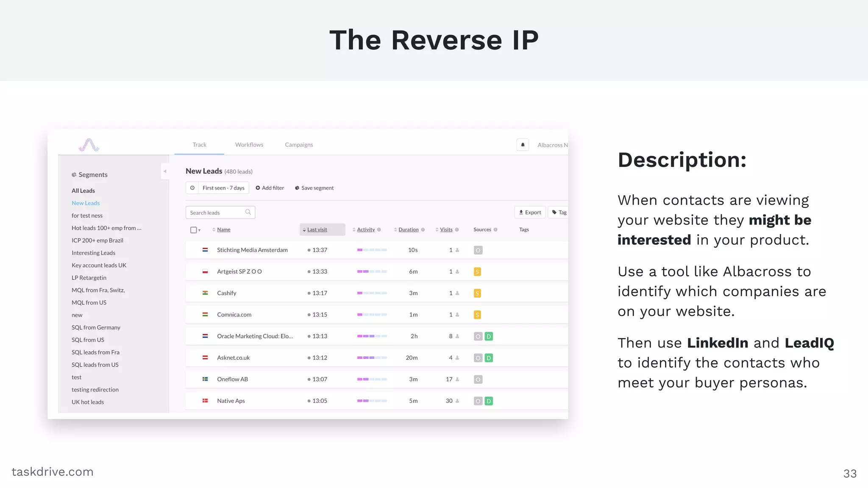Screen dimensions: 868x488
Task: Click the Austria flag beside Asknet.co.uk
Action: 205,358
